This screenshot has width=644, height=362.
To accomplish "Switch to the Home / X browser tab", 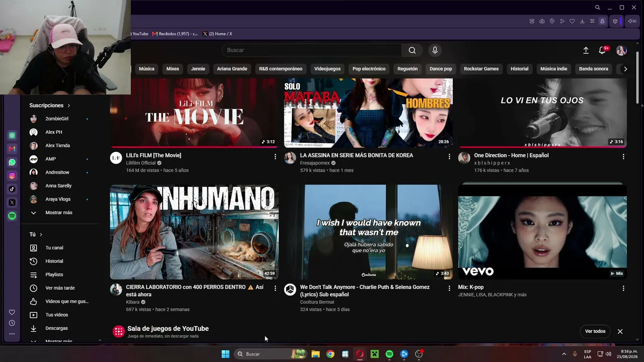I will 217,34.
